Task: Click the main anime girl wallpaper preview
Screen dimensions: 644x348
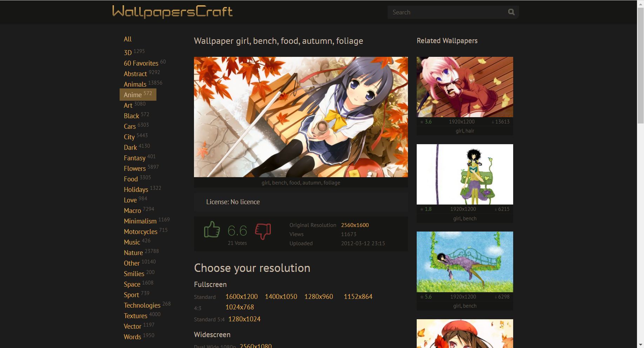Action: click(x=301, y=117)
